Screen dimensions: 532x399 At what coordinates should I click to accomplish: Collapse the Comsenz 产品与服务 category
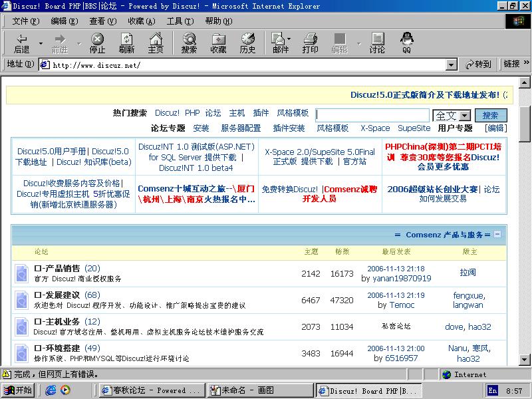click(x=497, y=234)
